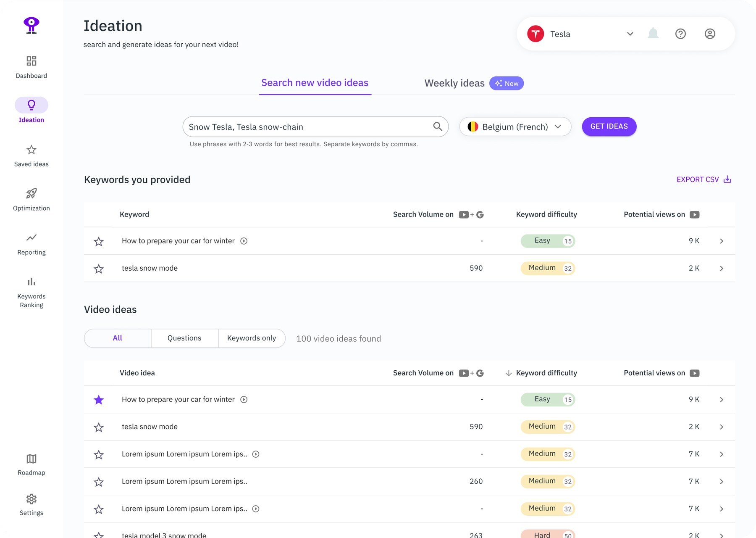Expand chevron of Lorem ipsum row with 260

pos(722,481)
